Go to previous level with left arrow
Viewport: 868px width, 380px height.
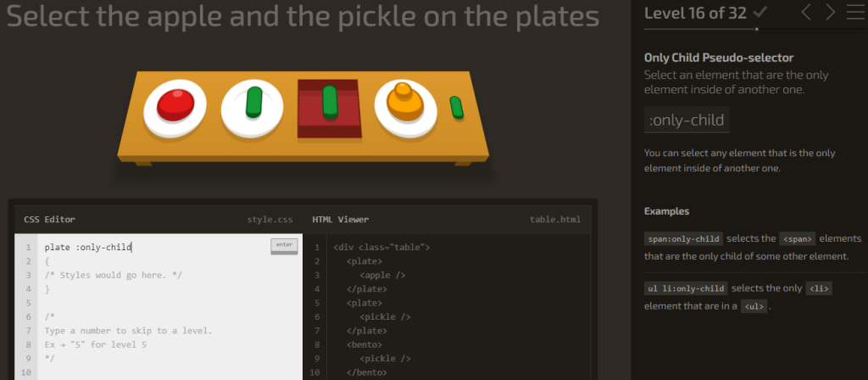806,12
